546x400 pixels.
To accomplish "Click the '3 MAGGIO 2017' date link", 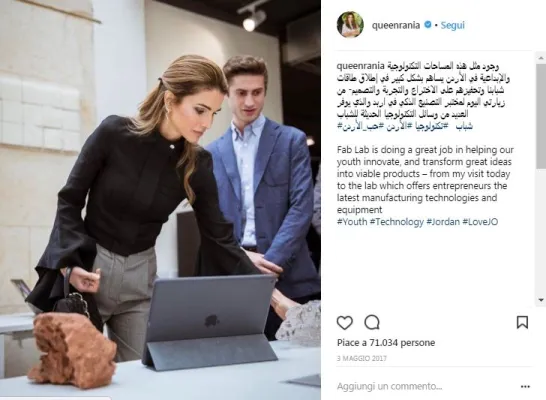I will pyautogui.click(x=362, y=358).
